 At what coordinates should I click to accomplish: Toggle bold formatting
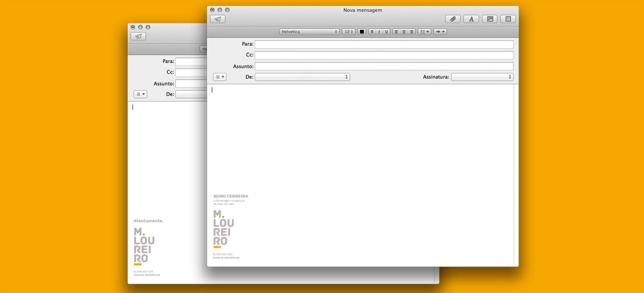tap(372, 32)
